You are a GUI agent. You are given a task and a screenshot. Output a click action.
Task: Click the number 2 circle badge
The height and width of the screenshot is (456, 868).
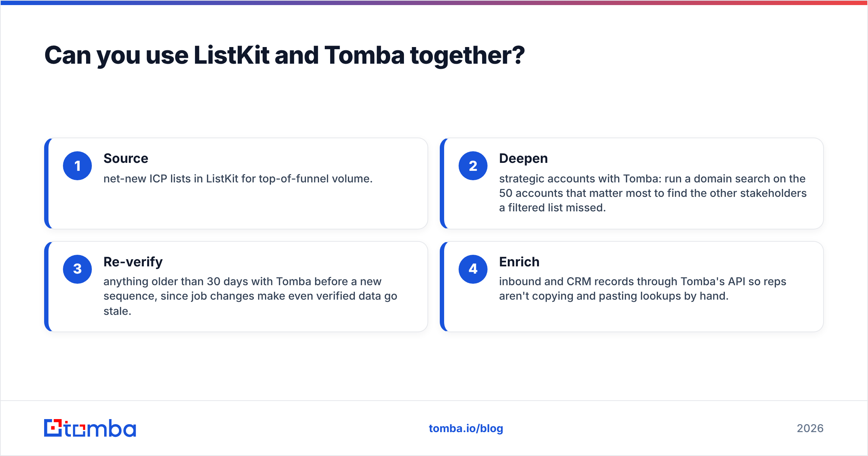click(473, 166)
